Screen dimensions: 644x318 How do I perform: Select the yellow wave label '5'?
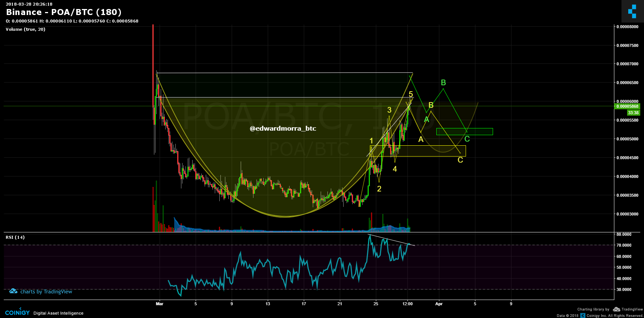tap(411, 94)
